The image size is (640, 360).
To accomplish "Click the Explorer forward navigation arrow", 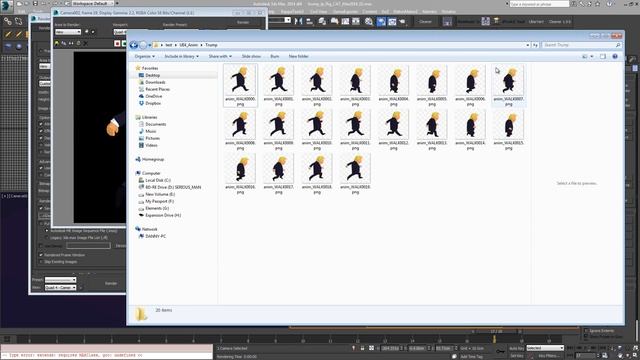I will point(143,45).
